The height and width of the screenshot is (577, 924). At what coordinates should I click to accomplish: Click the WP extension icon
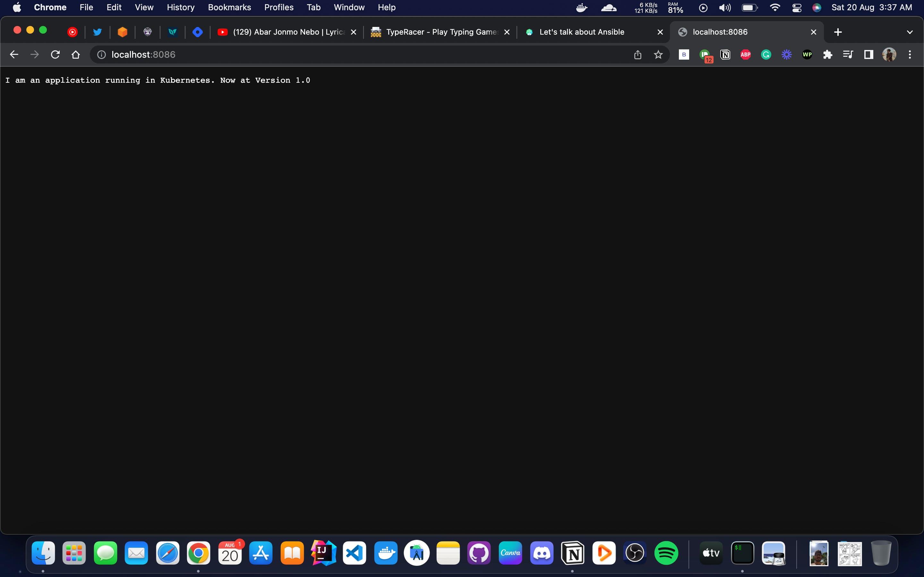point(807,54)
